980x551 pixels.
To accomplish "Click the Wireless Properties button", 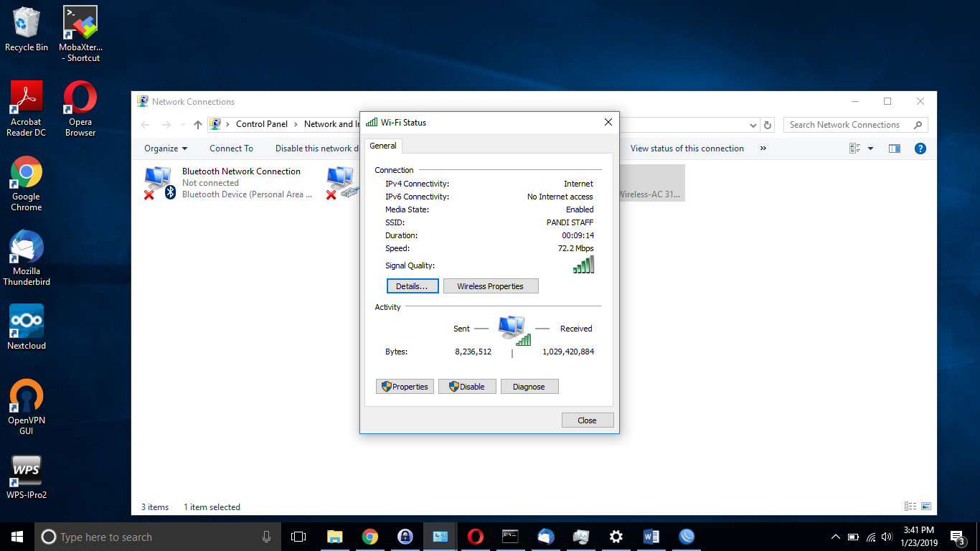I will coord(490,286).
